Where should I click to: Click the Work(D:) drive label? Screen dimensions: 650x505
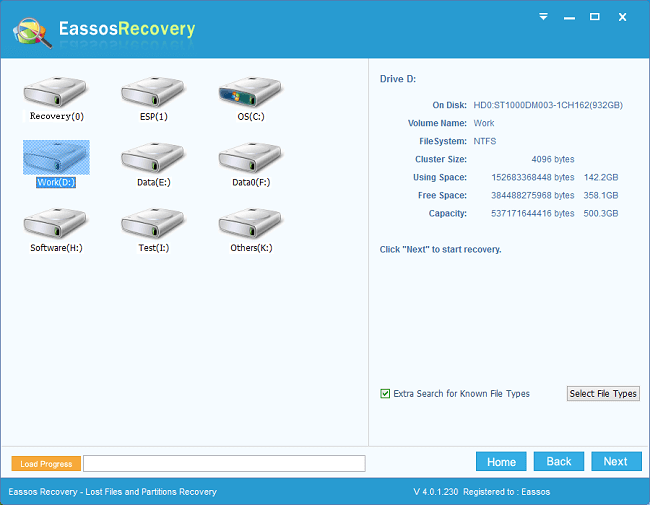[56, 182]
